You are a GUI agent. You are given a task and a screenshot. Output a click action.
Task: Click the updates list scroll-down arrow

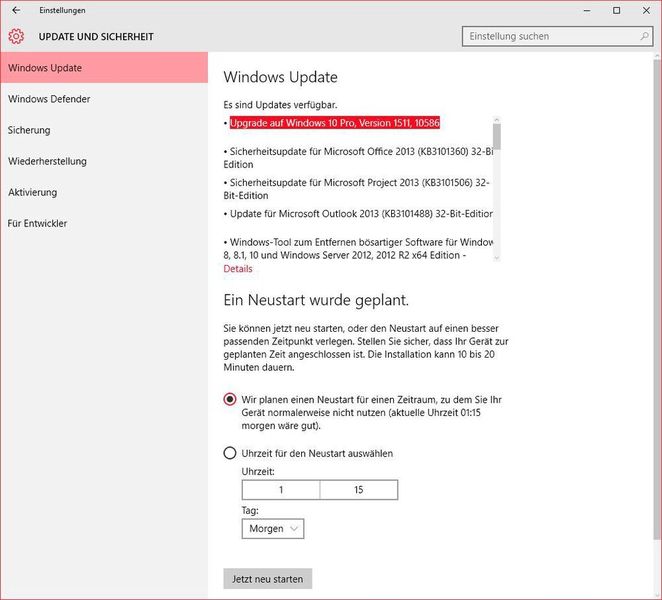[497, 258]
